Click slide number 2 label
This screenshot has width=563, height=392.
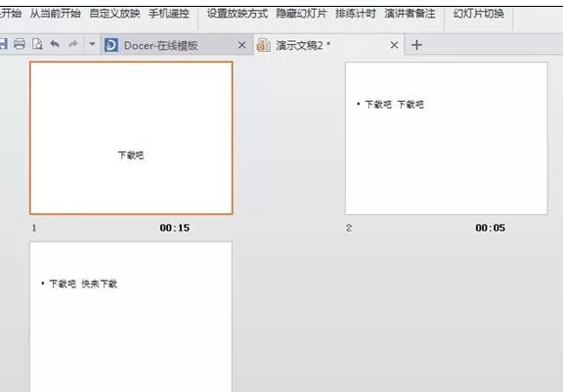pos(349,228)
